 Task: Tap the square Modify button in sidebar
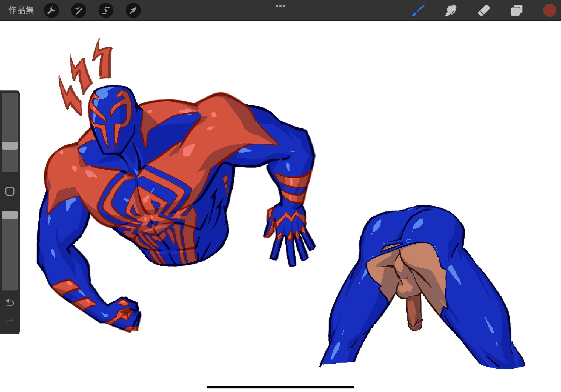tap(10, 191)
